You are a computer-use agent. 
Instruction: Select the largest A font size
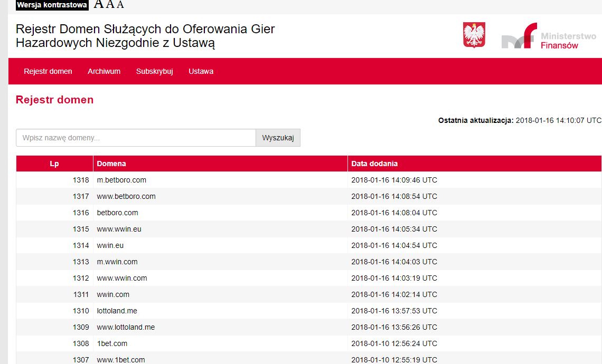point(99,5)
